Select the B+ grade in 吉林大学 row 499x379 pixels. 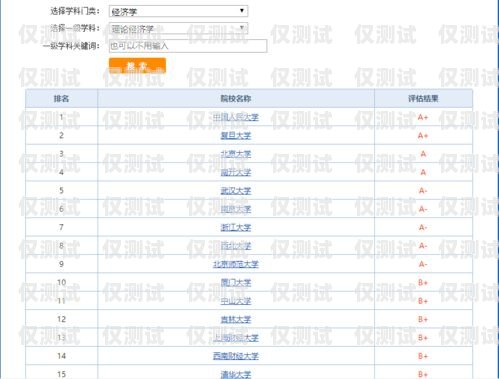point(423,319)
